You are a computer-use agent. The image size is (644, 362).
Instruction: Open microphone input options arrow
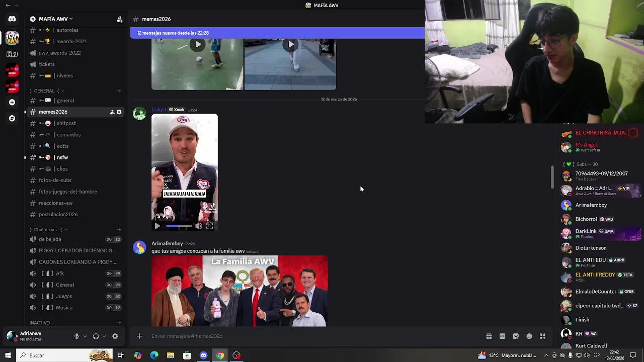click(x=85, y=336)
